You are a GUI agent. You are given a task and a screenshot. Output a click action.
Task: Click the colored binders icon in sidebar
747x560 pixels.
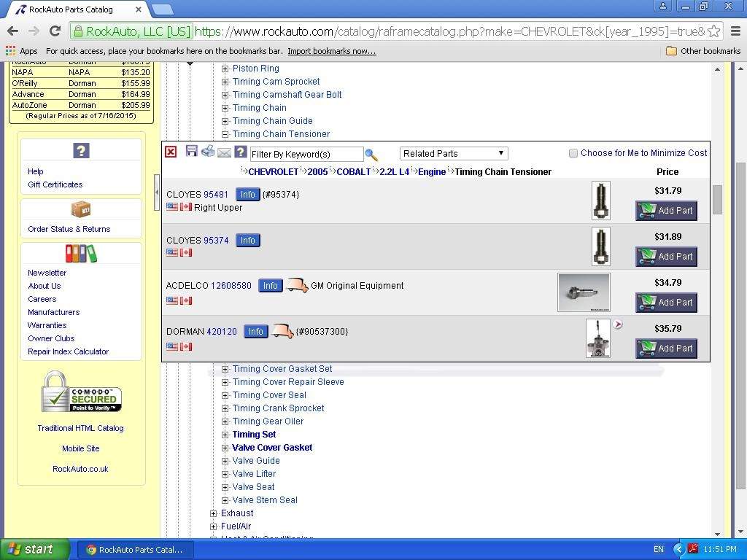[x=81, y=253]
